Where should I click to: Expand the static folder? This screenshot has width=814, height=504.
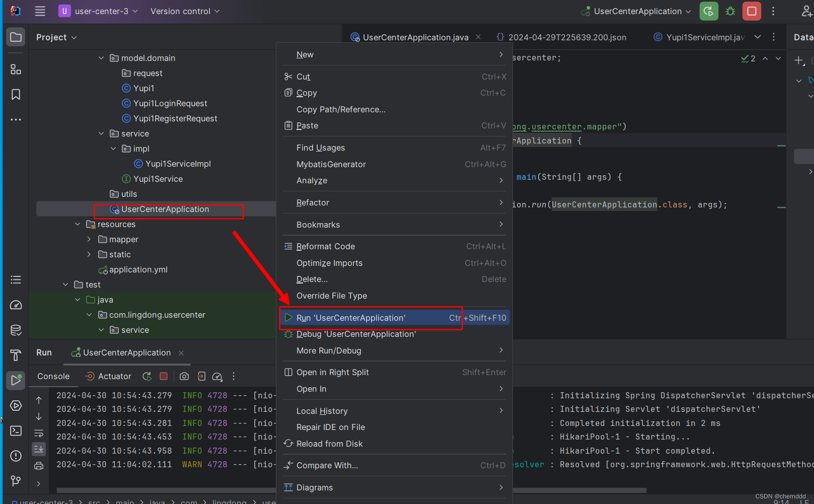[89, 254]
